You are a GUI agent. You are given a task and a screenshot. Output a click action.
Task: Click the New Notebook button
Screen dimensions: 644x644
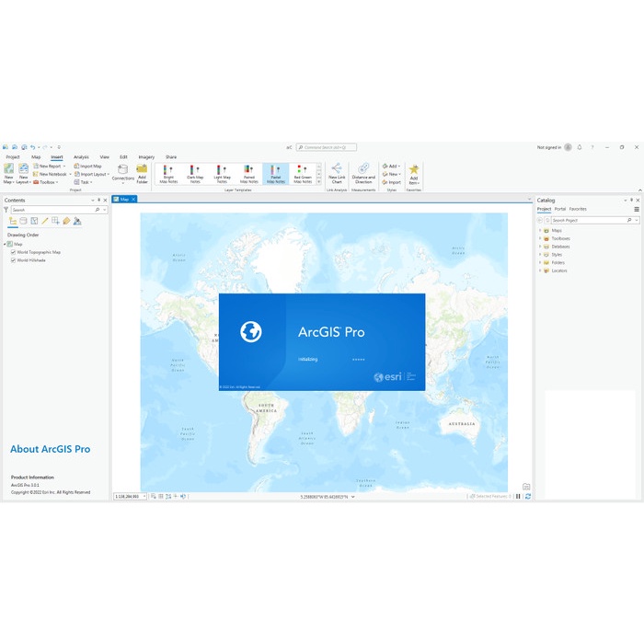pos(52,174)
